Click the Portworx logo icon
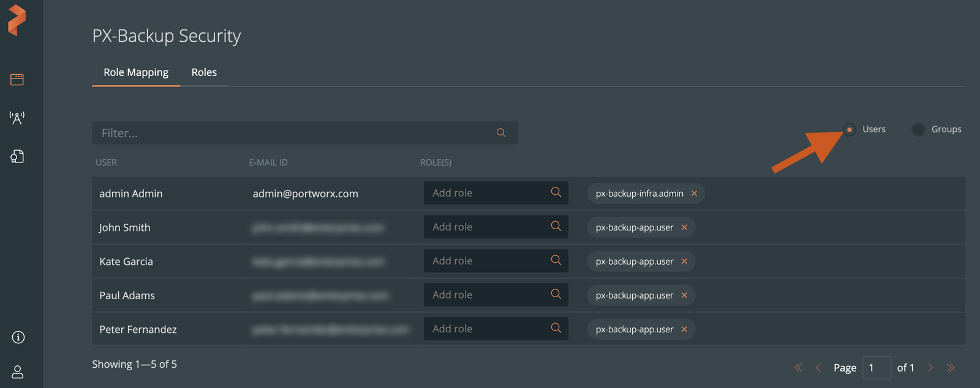Screen dimensions: 980x388 [x=17, y=20]
